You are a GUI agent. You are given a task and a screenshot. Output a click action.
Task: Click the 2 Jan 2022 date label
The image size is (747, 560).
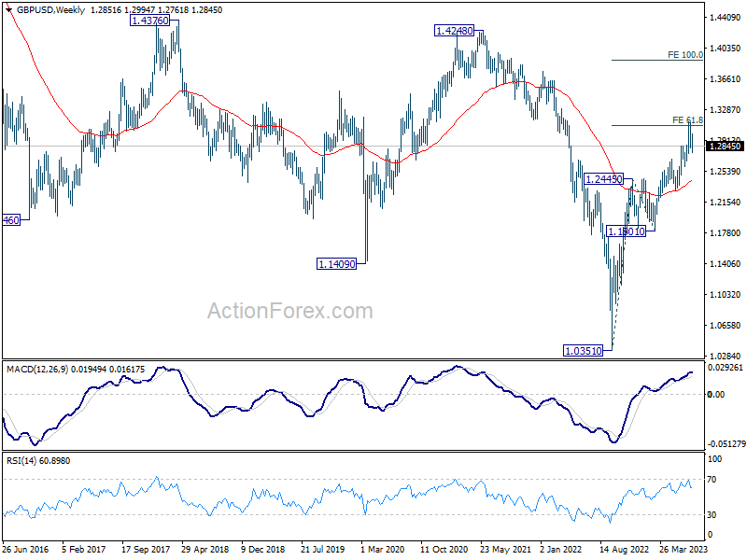click(x=561, y=550)
